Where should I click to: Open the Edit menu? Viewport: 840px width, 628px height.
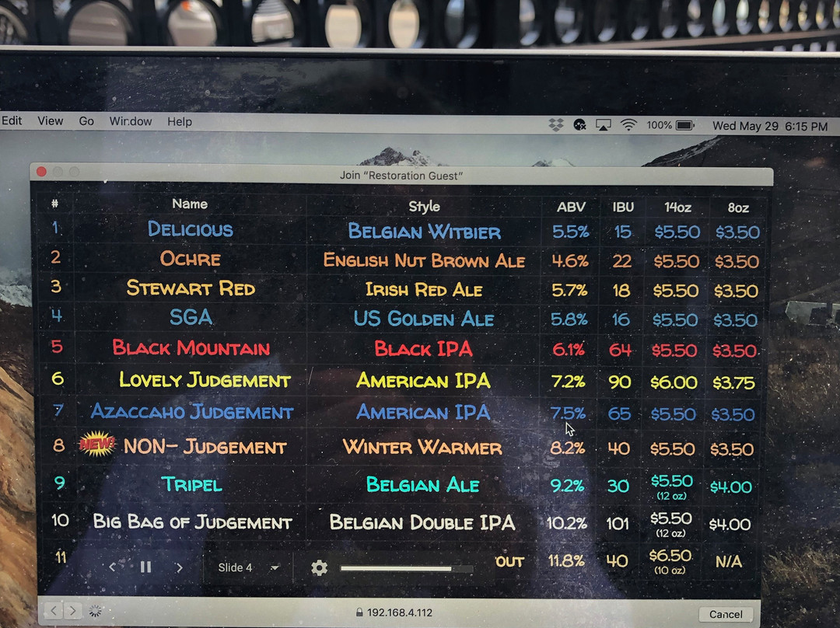(x=12, y=121)
